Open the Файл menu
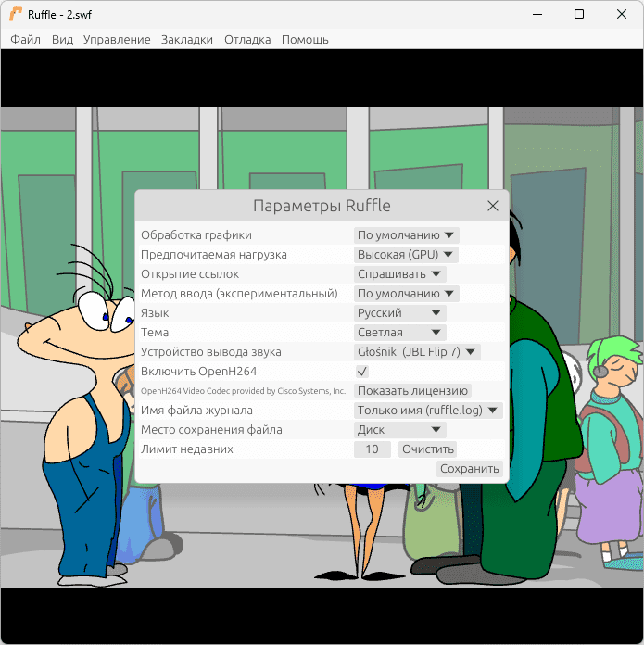Image resolution: width=644 pixels, height=645 pixels. (x=26, y=40)
